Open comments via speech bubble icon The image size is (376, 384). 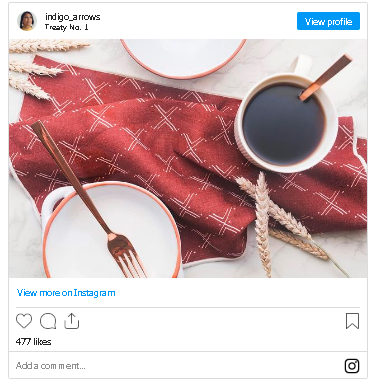click(48, 321)
